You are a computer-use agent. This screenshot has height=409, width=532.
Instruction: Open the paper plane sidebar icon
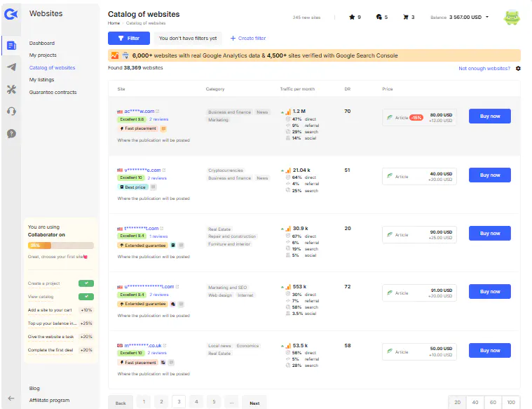[11, 67]
